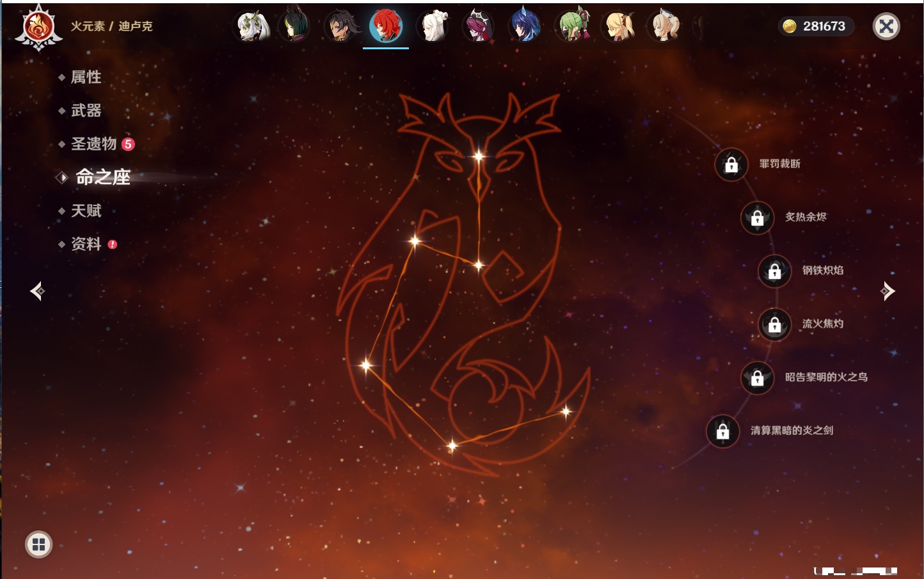
Task: Switch to blonde Fischl avatar
Action: 619,27
